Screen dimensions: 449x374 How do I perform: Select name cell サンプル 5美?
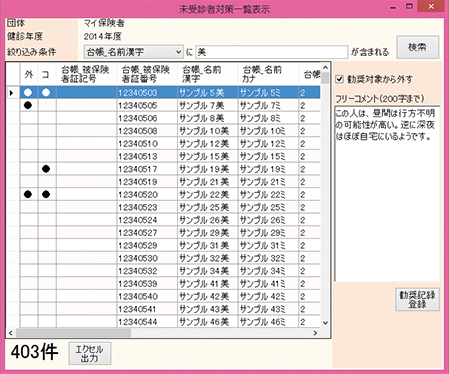(208, 93)
